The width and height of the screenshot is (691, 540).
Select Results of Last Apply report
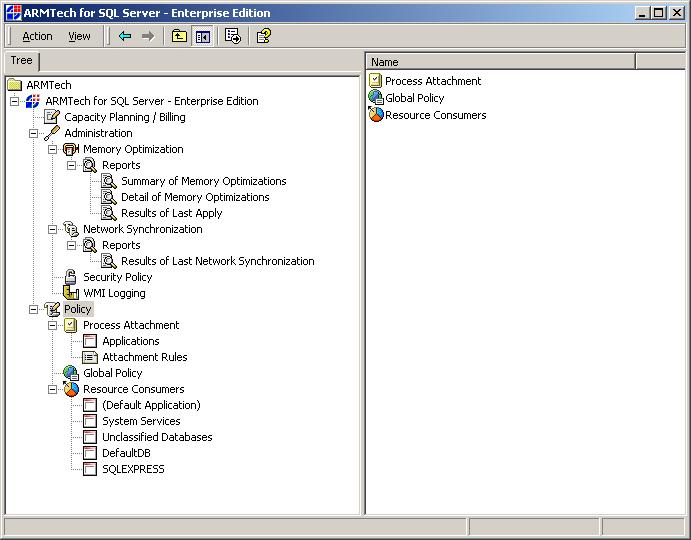(x=171, y=213)
